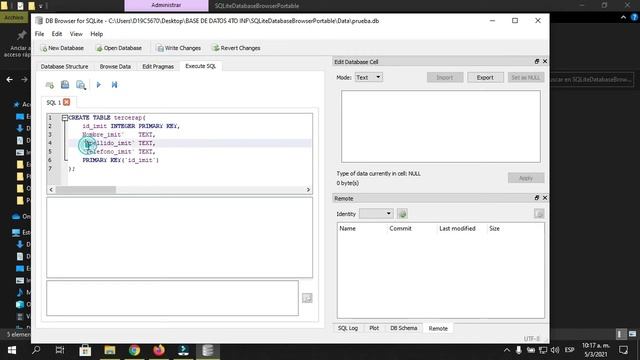Open Microsoft Store from taskbar
This screenshot has width=640, height=360.
(85, 350)
